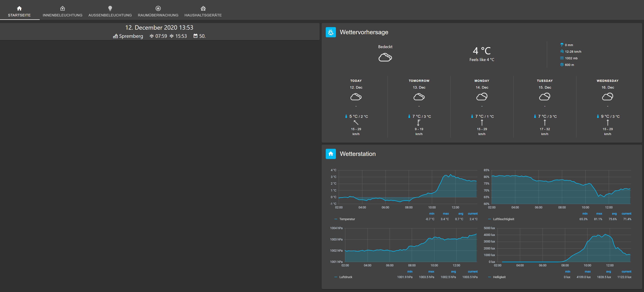Image resolution: width=644 pixels, height=292 pixels.
Task: Click the sunrise icon beside 07:59
Action: coord(151,36)
